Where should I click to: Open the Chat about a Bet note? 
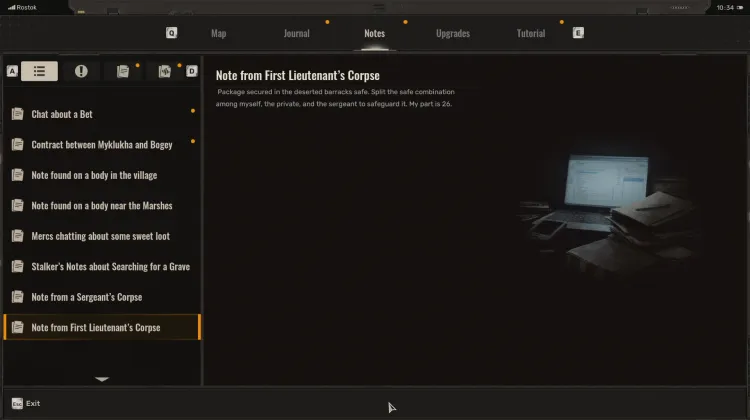point(102,114)
